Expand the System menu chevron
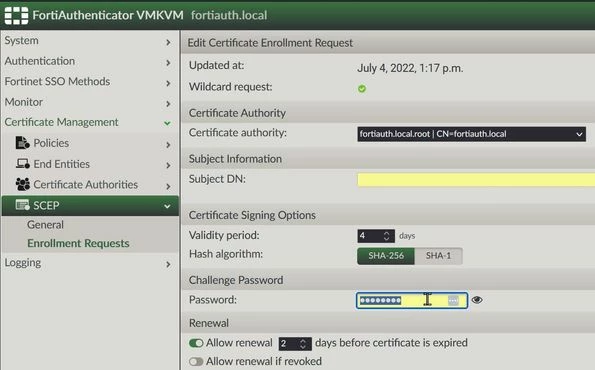Image resolution: width=595 pixels, height=370 pixels. tap(168, 42)
